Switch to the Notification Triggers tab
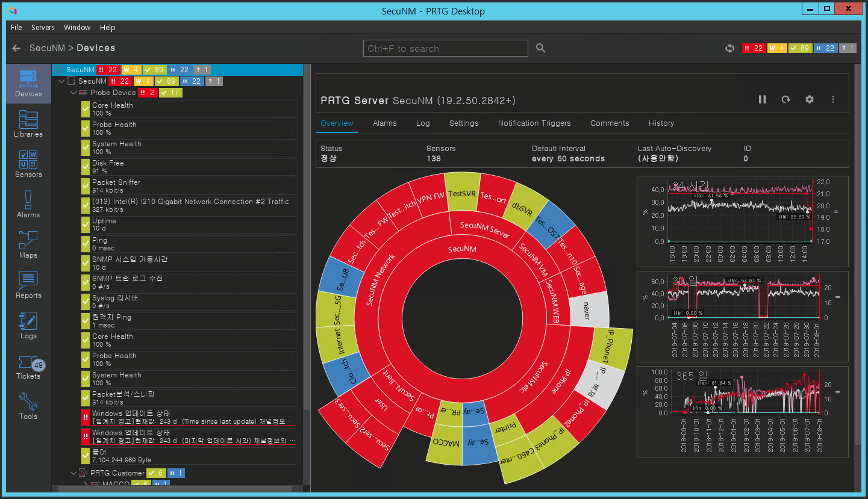 (534, 123)
